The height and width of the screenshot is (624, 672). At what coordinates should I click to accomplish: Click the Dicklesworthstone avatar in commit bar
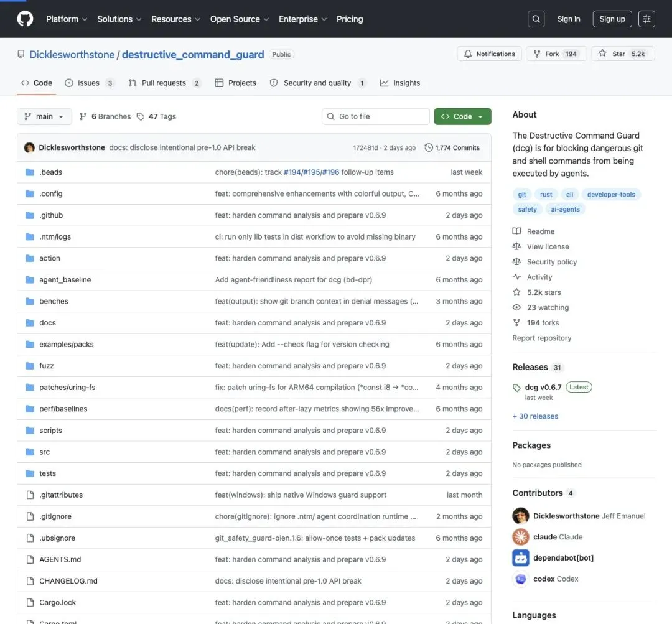click(x=29, y=147)
